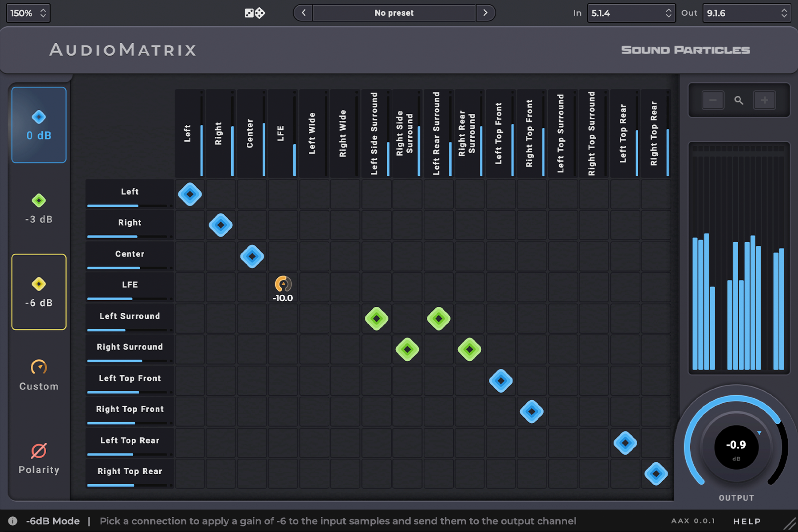
Task: Toggle the Left to Left connection
Action: [190, 194]
